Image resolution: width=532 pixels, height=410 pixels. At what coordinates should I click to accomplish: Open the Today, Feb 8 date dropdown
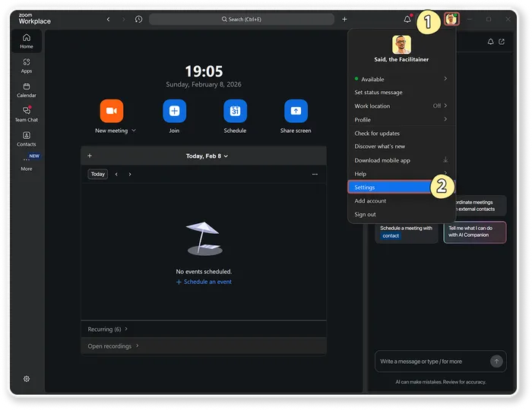pos(207,156)
